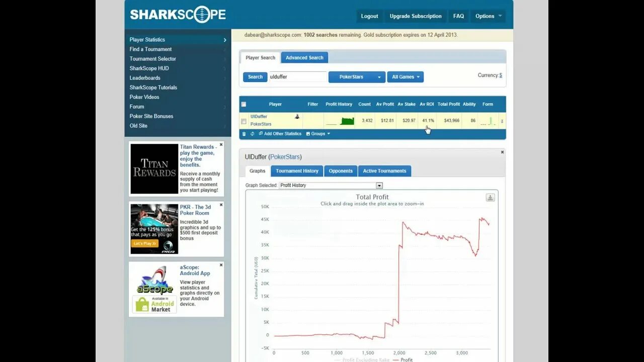The image size is (644, 362).
Task: Click the remove row icon after Form graph
Action: (x=502, y=121)
